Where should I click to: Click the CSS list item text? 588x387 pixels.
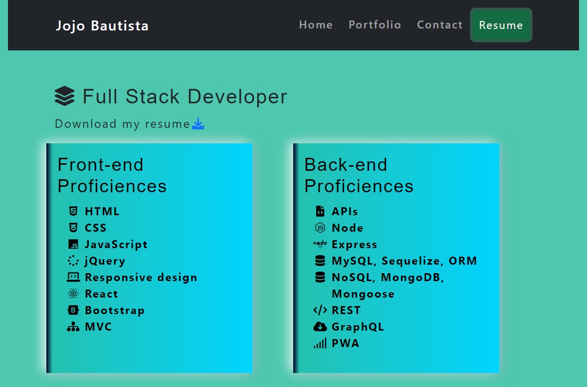[96, 228]
